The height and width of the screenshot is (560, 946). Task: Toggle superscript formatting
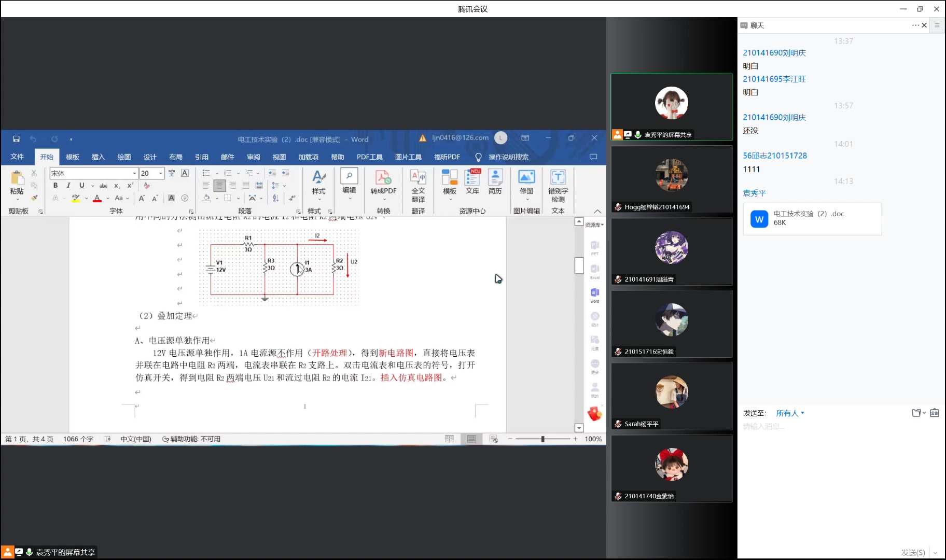pyautogui.click(x=130, y=186)
